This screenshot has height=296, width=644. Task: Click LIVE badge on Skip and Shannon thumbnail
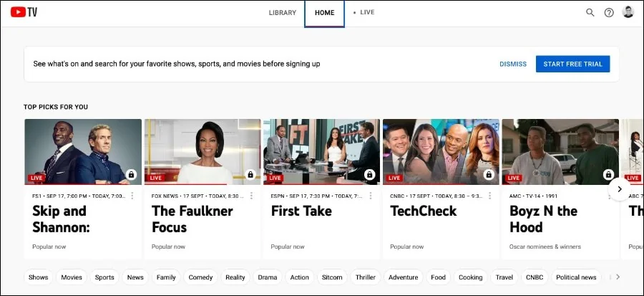pyautogui.click(x=36, y=178)
